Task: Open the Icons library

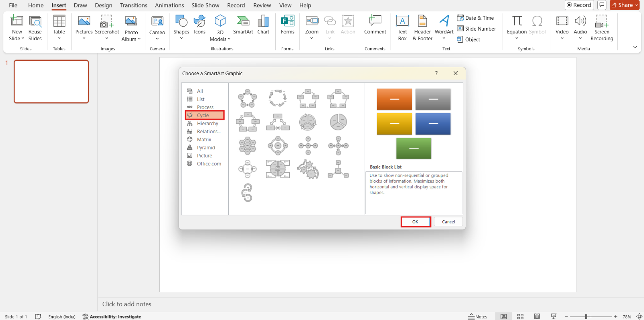Action: point(200,25)
